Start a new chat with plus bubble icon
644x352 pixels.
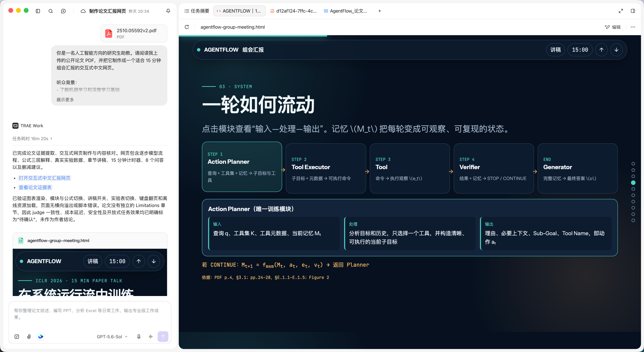tap(64, 11)
